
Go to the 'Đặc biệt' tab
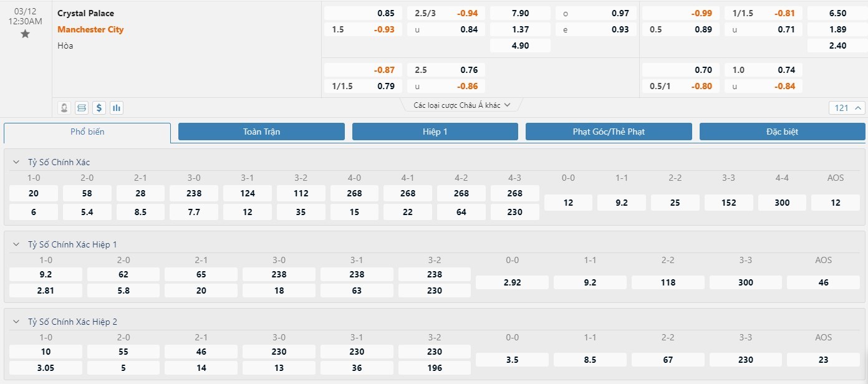coord(782,132)
